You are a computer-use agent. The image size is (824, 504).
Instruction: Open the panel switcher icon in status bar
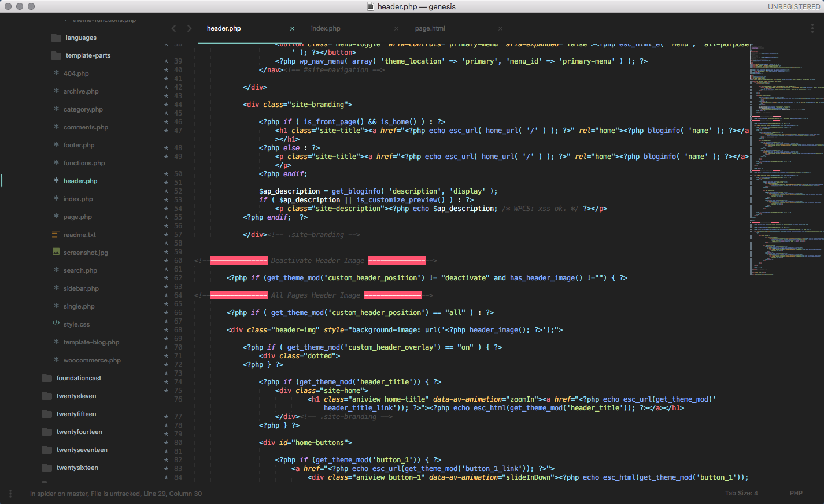[x=10, y=494]
